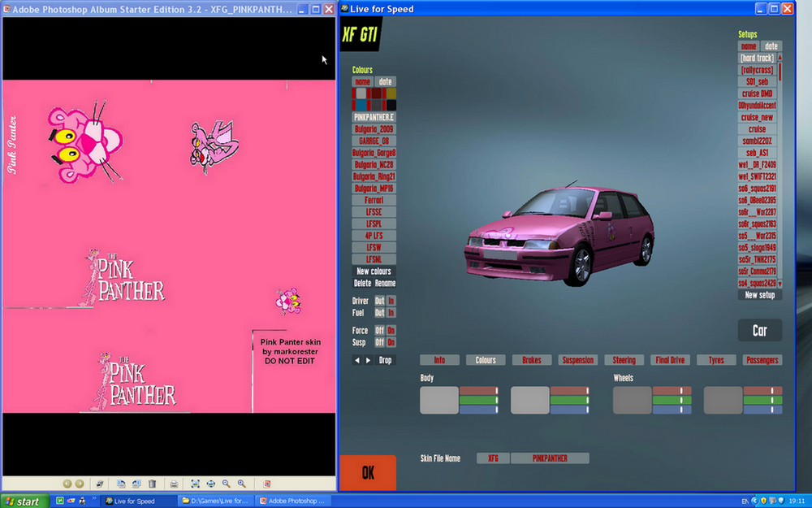Viewport: 812px width, 508px height.
Task: Click the Rename colours button
Action: [x=385, y=283]
